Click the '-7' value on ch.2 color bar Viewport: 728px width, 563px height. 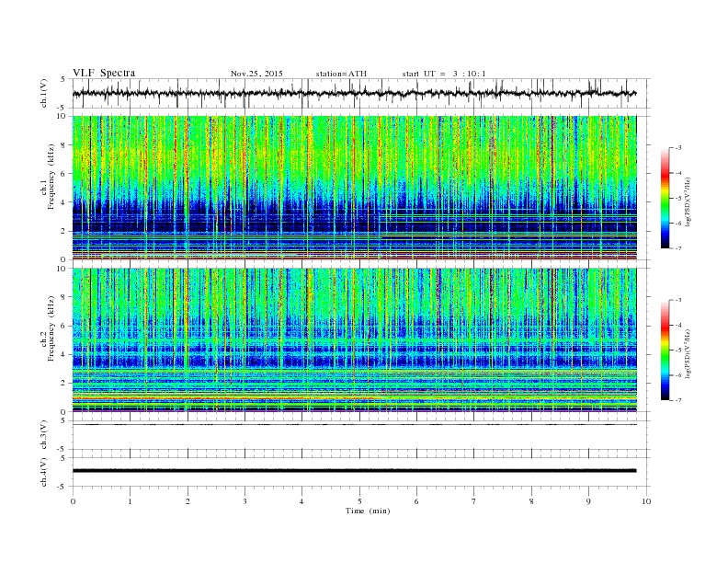pyautogui.click(x=677, y=400)
